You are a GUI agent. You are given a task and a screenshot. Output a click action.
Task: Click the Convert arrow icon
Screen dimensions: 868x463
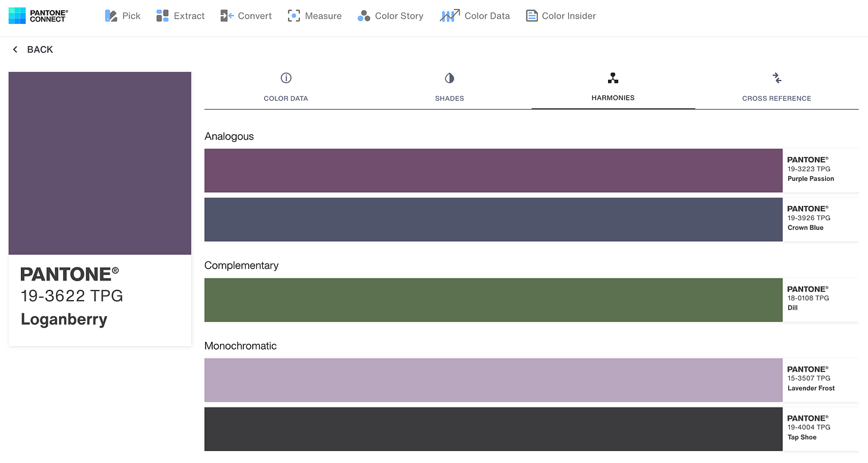tap(227, 16)
